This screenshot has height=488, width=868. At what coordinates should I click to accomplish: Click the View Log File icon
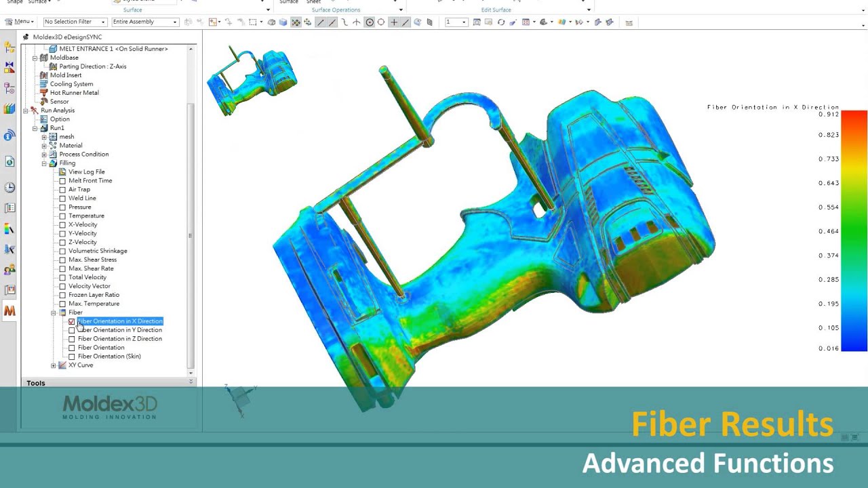click(x=62, y=172)
